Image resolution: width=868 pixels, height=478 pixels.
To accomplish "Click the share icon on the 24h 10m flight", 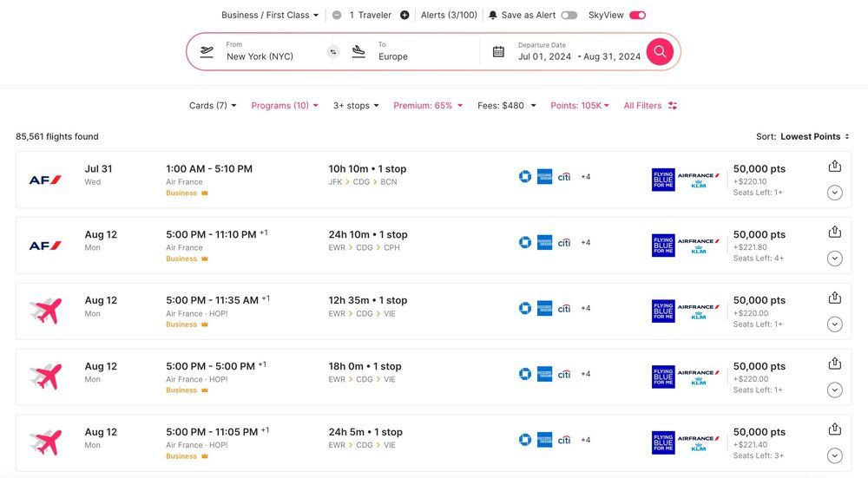I will pyautogui.click(x=834, y=232).
